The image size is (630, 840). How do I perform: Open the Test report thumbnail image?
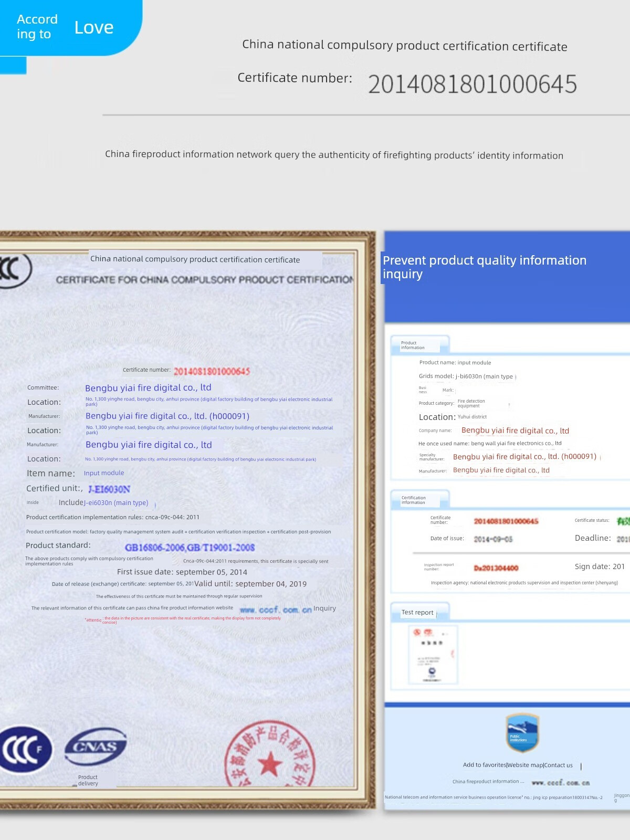(433, 654)
